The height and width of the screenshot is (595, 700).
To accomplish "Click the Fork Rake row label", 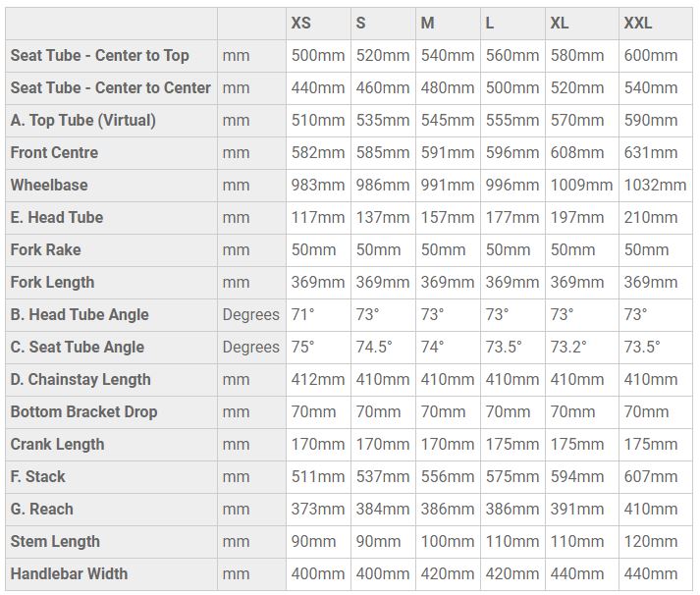I will [46, 249].
